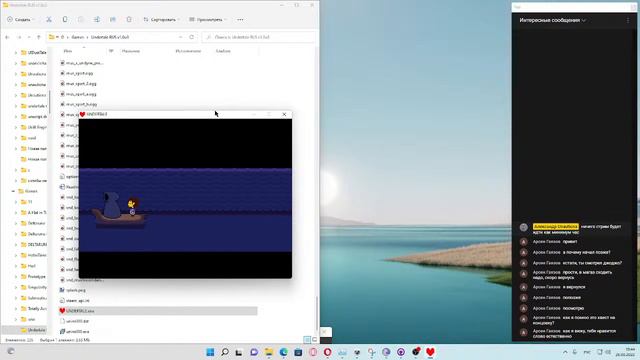Click the chat panel's top input field

pos(574,7)
